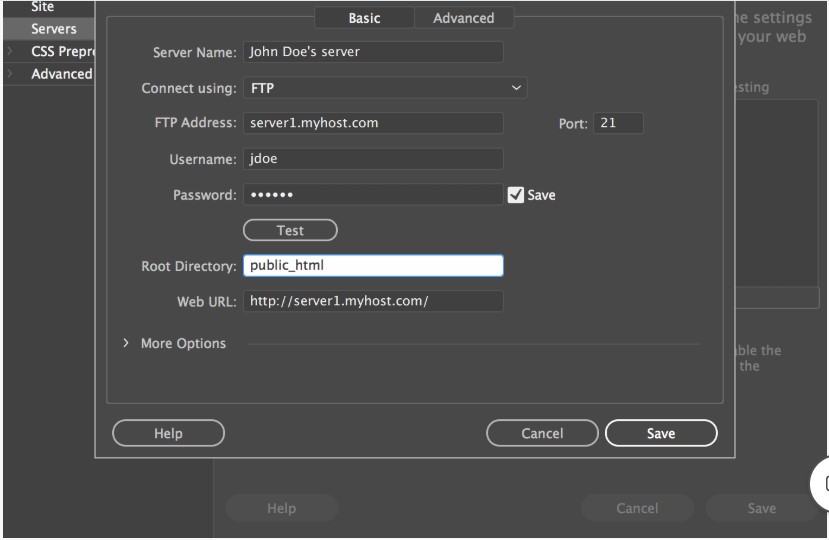Click the Port label

pos(573,124)
